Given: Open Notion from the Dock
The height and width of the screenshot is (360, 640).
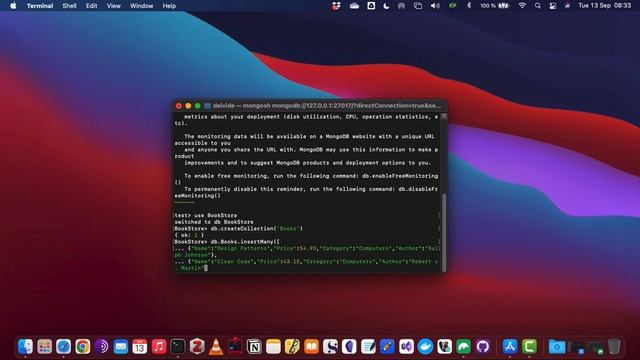Looking at the screenshot, I should pyautogui.click(x=254, y=347).
